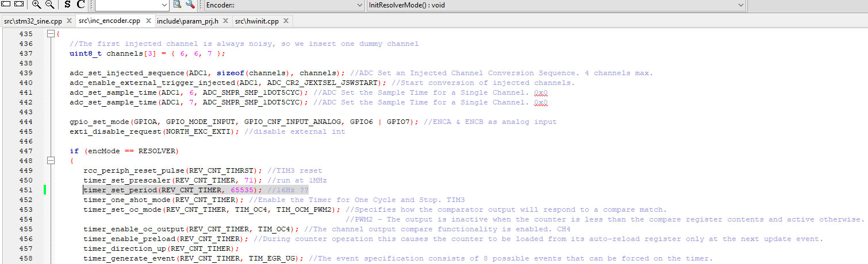Open the include\param_prj.h tab

(x=187, y=21)
